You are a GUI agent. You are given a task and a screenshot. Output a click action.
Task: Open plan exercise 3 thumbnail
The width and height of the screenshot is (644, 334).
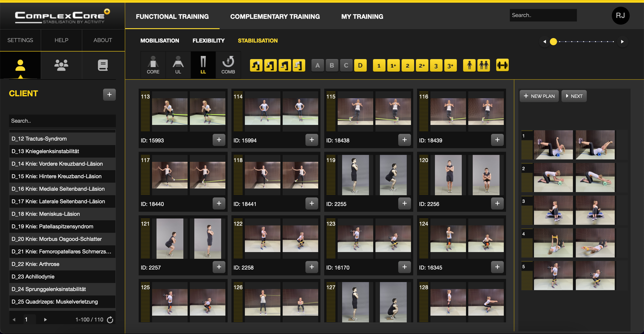tap(574, 210)
